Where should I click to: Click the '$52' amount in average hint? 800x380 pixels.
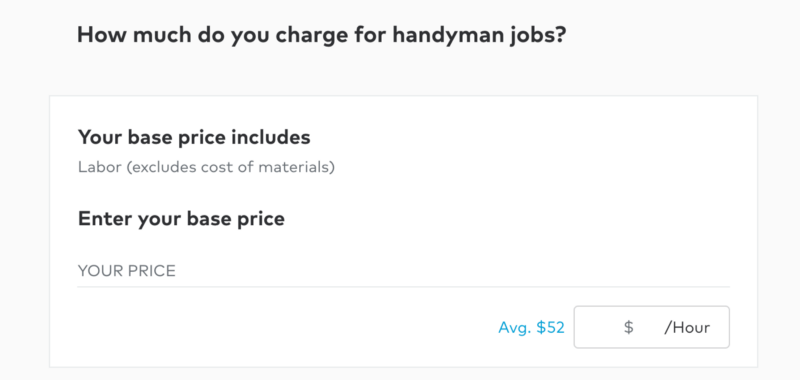coord(550,327)
